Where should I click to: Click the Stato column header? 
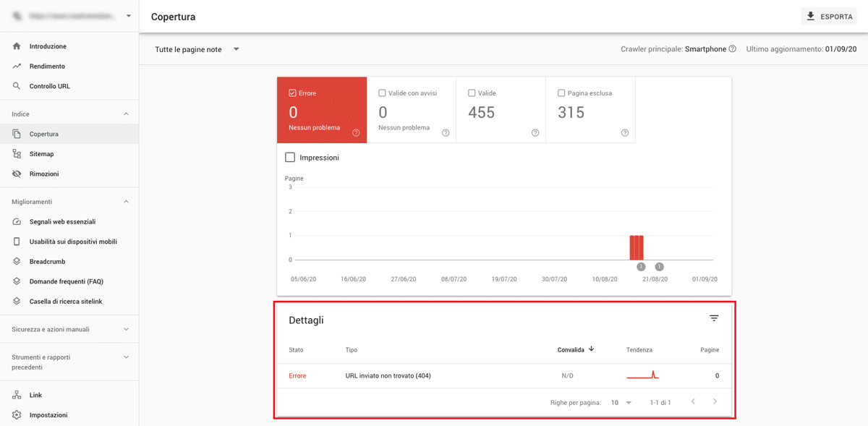pyautogui.click(x=296, y=349)
